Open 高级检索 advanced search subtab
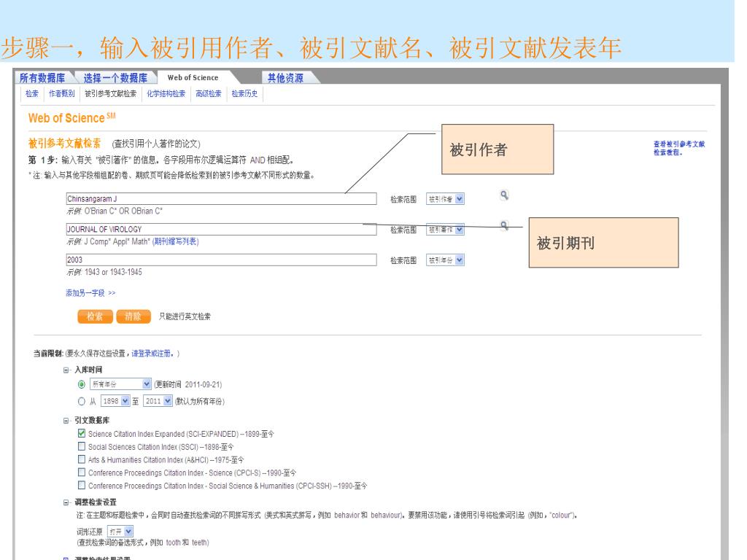 point(209,93)
